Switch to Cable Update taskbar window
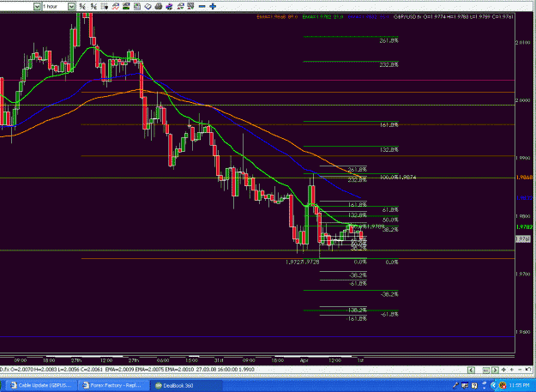 pos(40,385)
